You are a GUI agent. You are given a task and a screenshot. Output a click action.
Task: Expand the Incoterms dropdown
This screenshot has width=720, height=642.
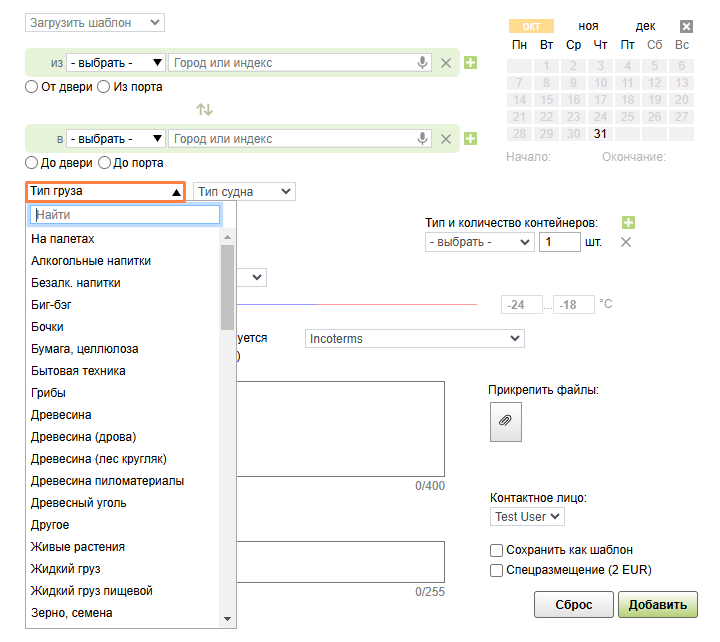pyautogui.click(x=414, y=339)
